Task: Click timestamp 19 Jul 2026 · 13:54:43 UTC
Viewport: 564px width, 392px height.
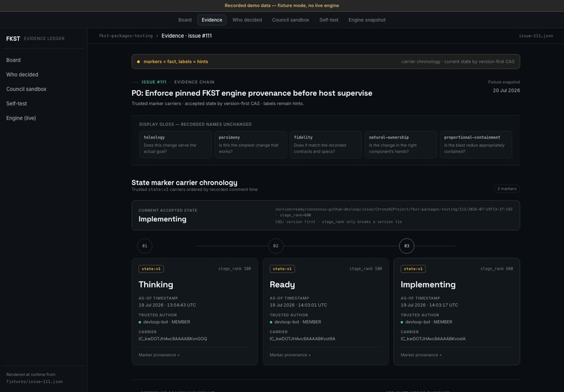Action: click(x=167, y=305)
